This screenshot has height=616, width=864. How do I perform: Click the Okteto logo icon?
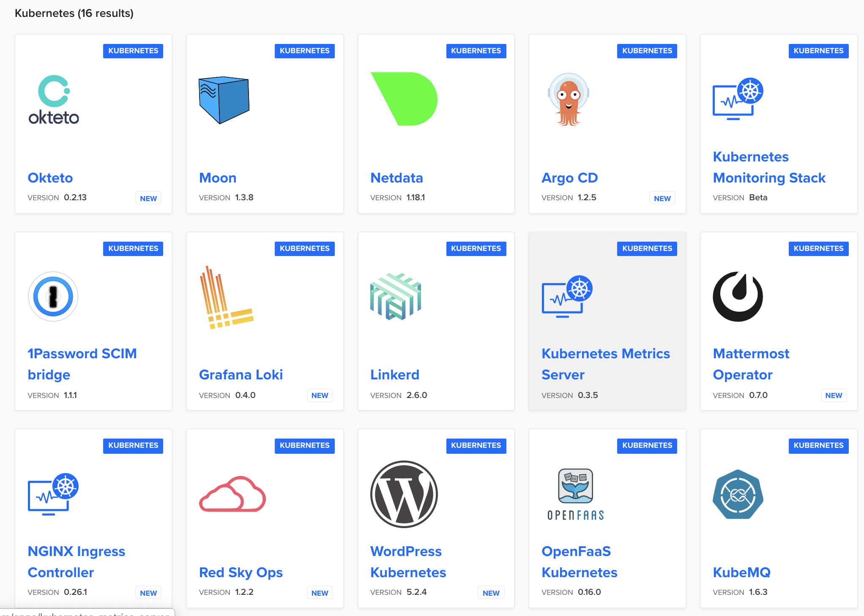(x=54, y=100)
